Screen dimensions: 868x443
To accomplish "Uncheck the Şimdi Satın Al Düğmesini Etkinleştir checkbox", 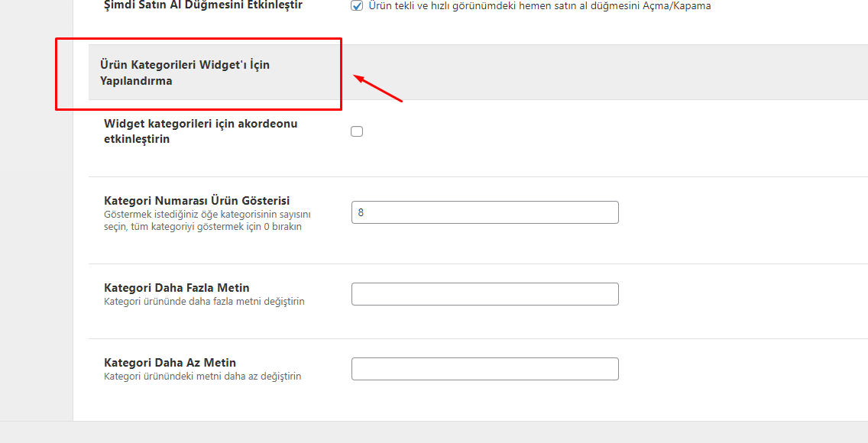I will pos(357,6).
